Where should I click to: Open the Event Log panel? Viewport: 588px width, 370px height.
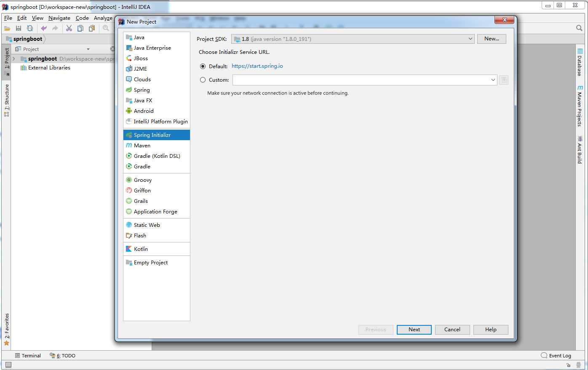pos(556,356)
